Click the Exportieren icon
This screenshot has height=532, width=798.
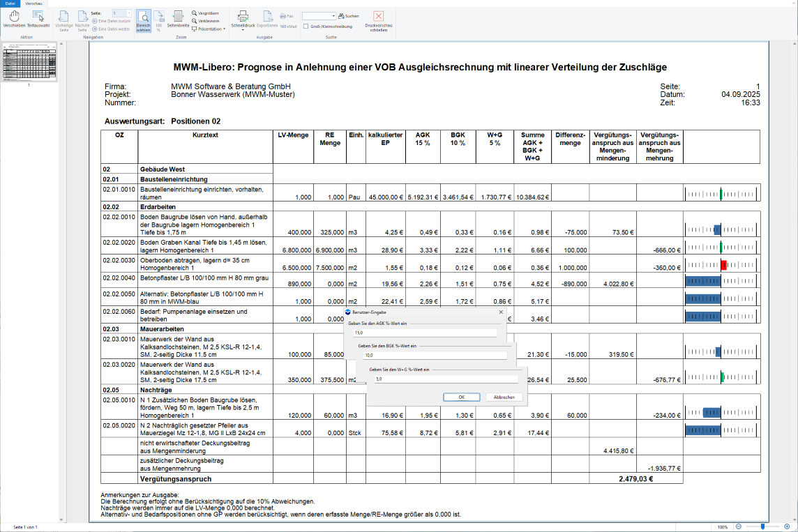point(267,20)
